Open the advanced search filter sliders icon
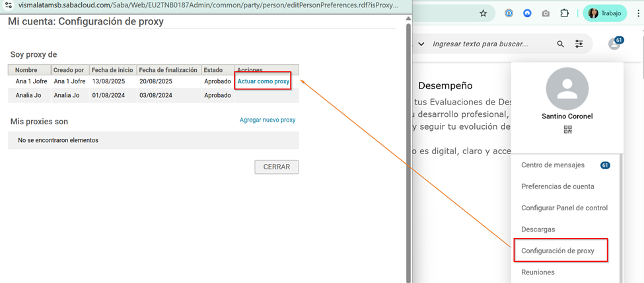 pyautogui.click(x=579, y=44)
